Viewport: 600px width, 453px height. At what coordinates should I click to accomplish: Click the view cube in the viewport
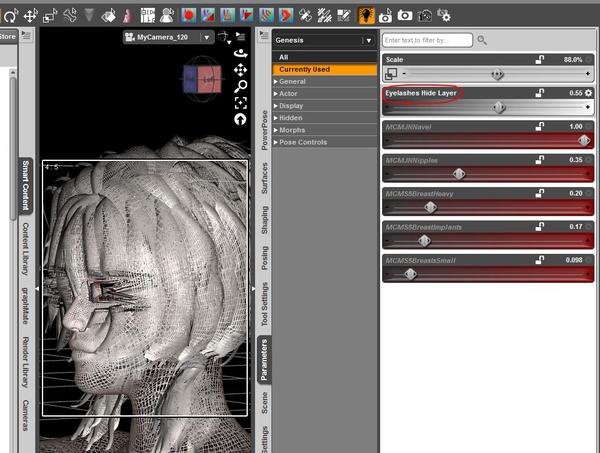pos(202,79)
